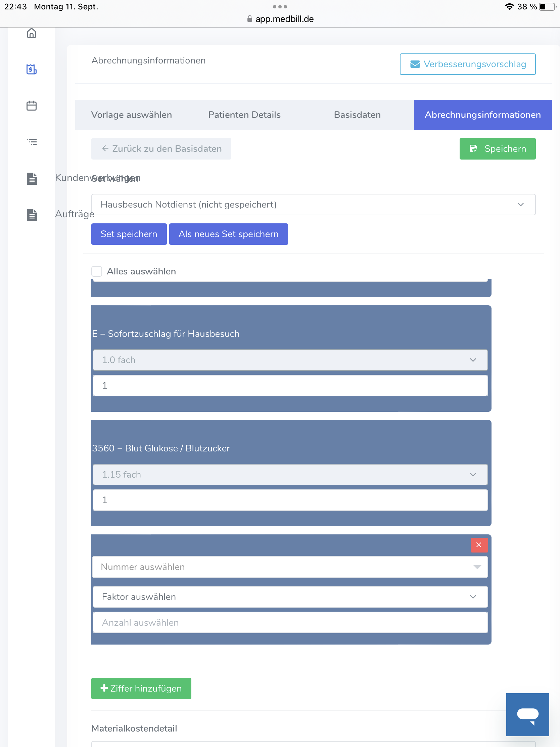Click the Anzahl auswählen input field

click(x=290, y=622)
